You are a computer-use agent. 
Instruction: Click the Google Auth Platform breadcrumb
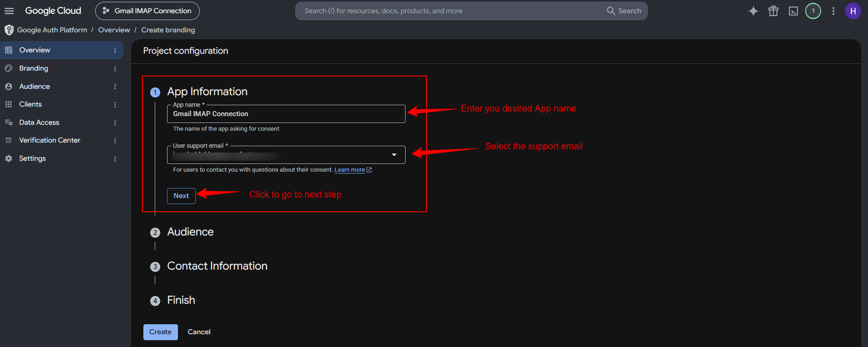pyautogui.click(x=52, y=30)
